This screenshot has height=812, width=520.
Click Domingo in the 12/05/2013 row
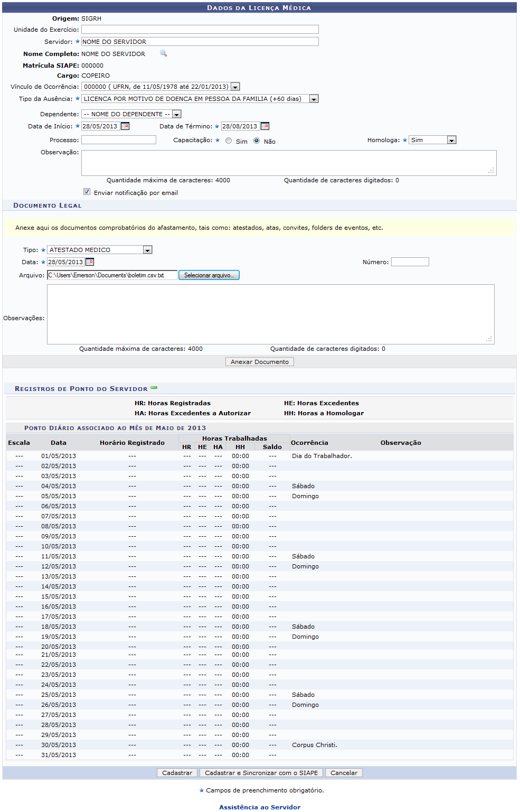pyautogui.click(x=305, y=566)
